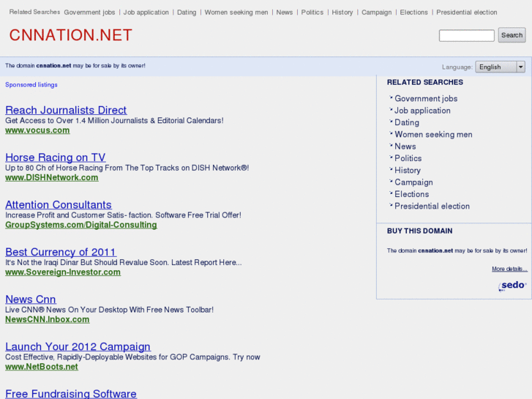Open Women seeking men in top bar

pyautogui.click(x=236, y=12)
